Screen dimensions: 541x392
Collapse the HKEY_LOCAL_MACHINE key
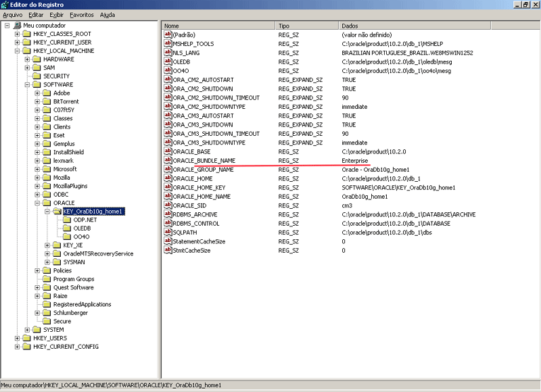coord(17,51)
